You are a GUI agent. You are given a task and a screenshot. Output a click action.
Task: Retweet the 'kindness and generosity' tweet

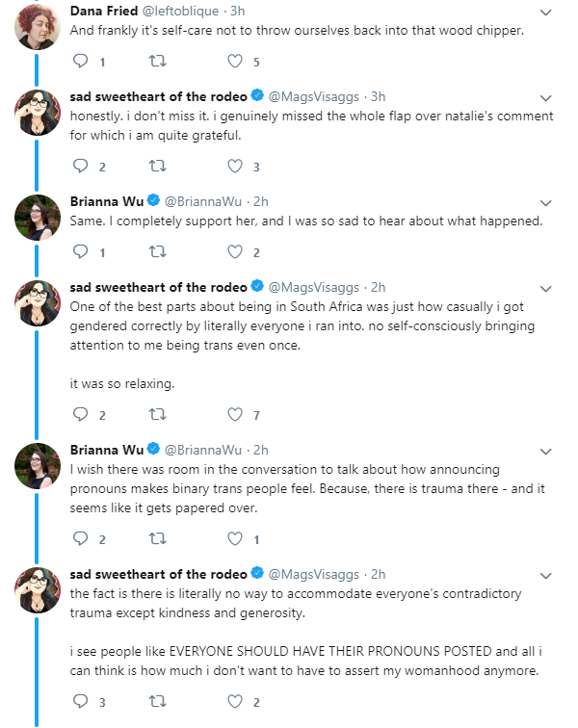158,701
